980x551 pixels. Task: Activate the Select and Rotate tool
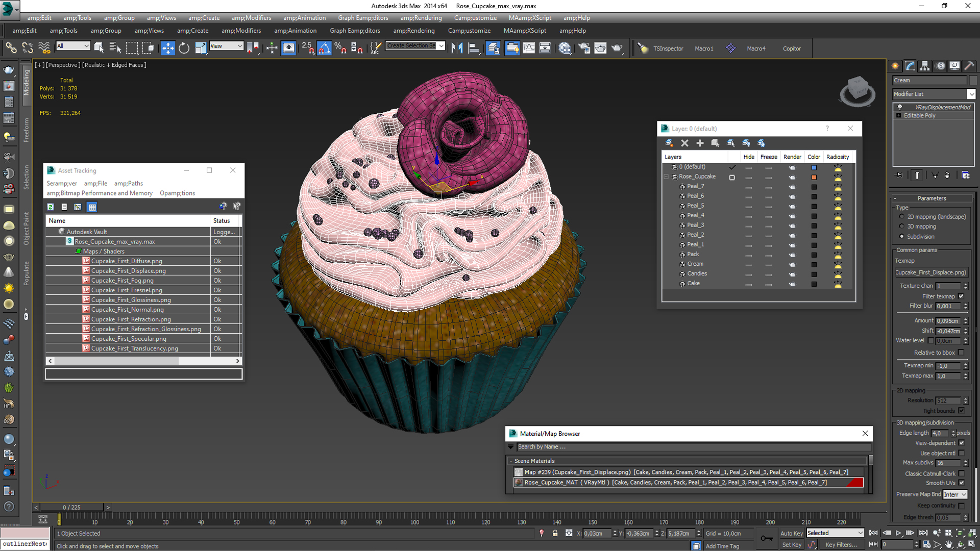(x=184, y=48)
